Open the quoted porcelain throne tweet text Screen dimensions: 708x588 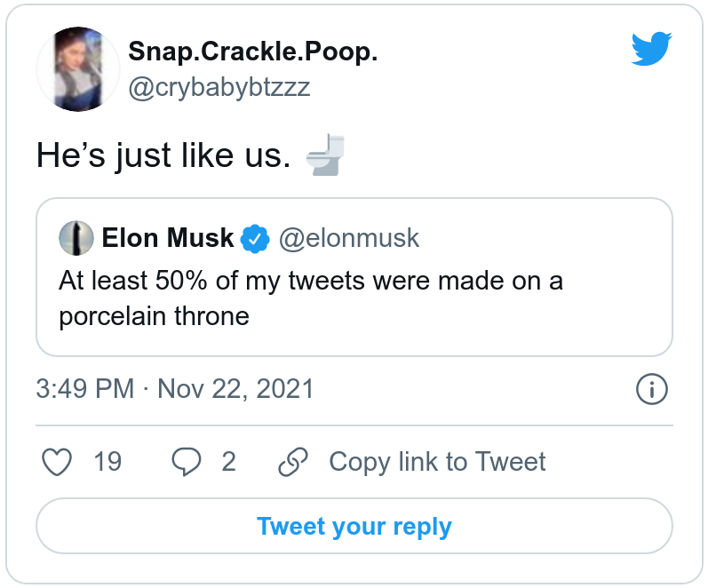point(311,298)
